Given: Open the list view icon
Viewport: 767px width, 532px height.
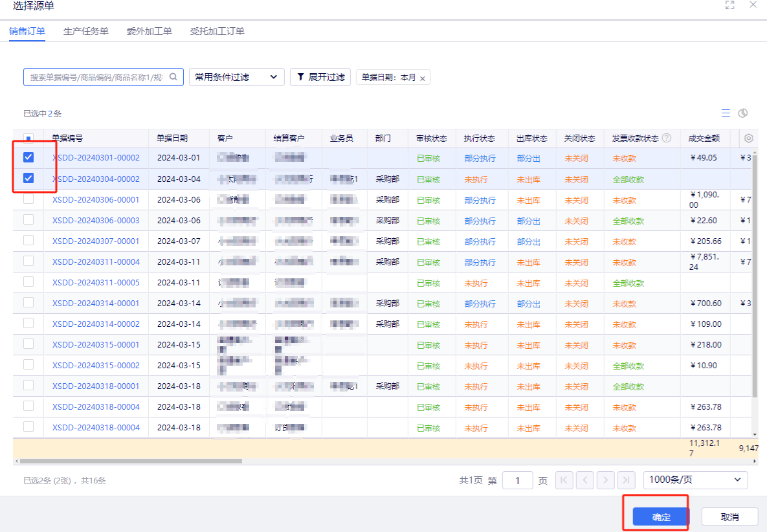Looking at the screenshot, I should tap(726, 113).
